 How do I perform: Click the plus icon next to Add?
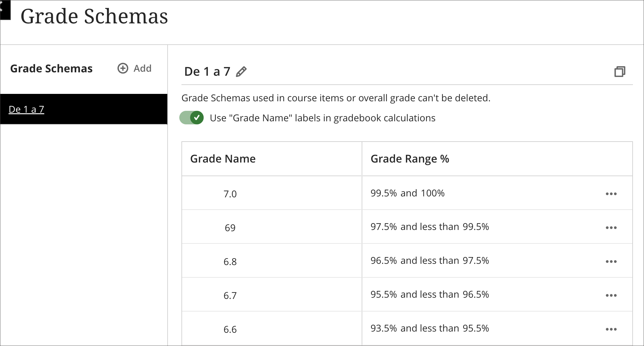click(x=122, y=68)
